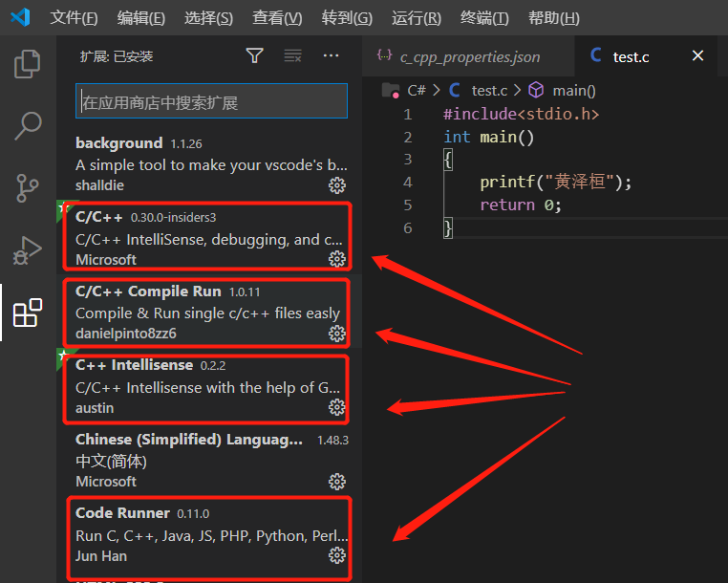Open the 帮助(H) menu
The image size is (728, 583).
point(554,18)
